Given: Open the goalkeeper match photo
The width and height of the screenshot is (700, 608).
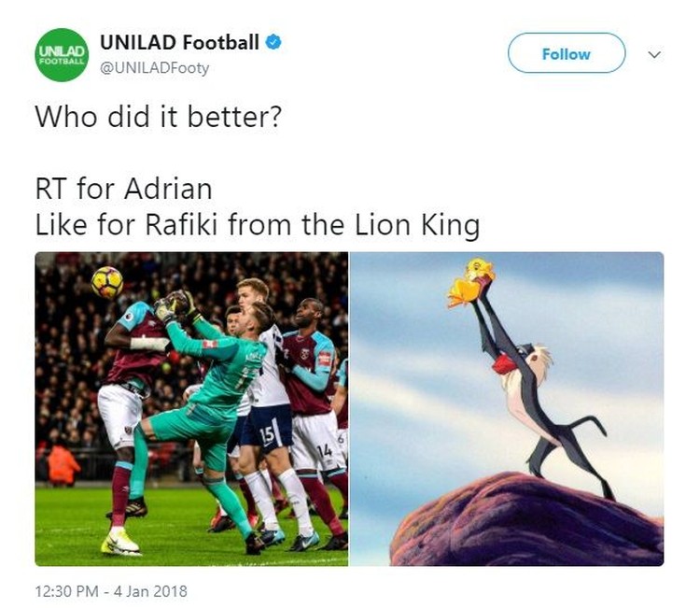Looking at the screenshot, I should 191,409.
